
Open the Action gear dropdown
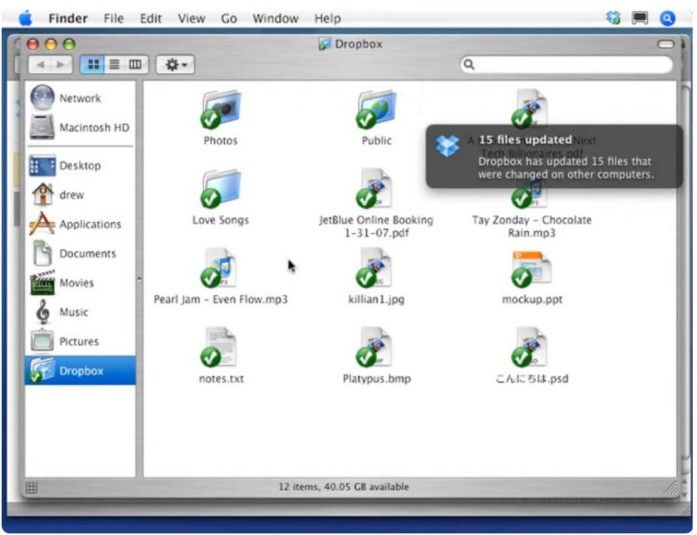coord(175,65)
